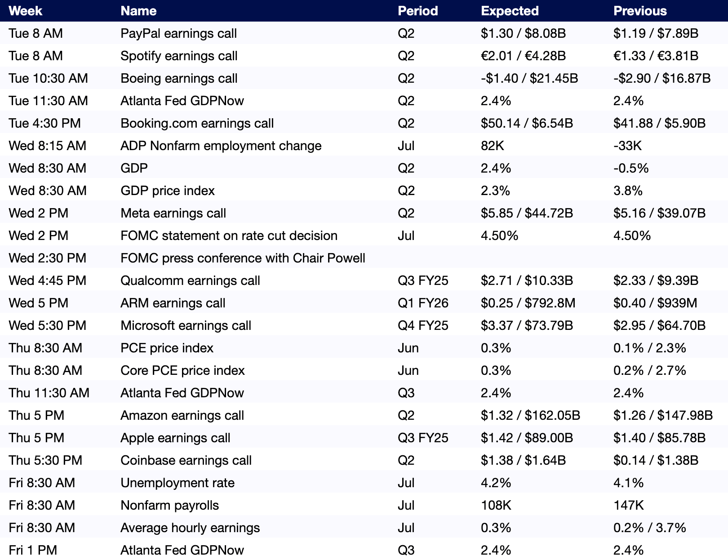Image resolution: width=728 pixels, height=560 pixels.
Task: Click the Thu 11:30 AM time cell
Action: coord(49,393)
